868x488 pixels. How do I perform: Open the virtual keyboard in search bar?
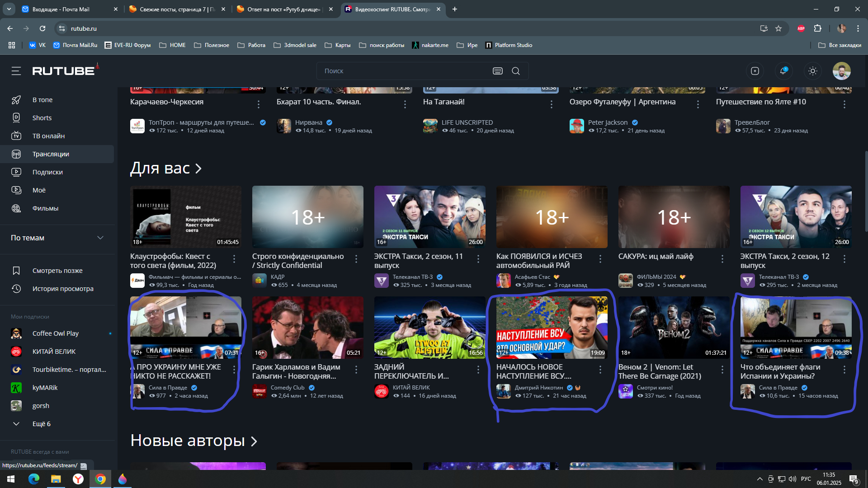[497, 71]
